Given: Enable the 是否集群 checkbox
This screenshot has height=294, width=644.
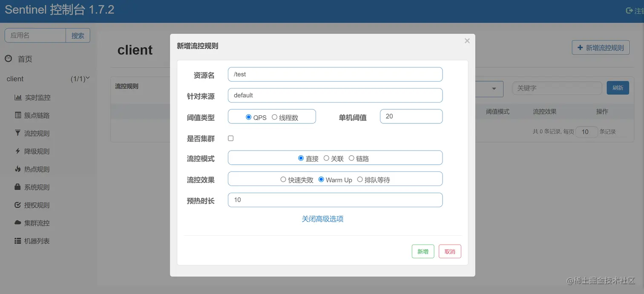Looking at the screenshot, I should coord(231,138).
